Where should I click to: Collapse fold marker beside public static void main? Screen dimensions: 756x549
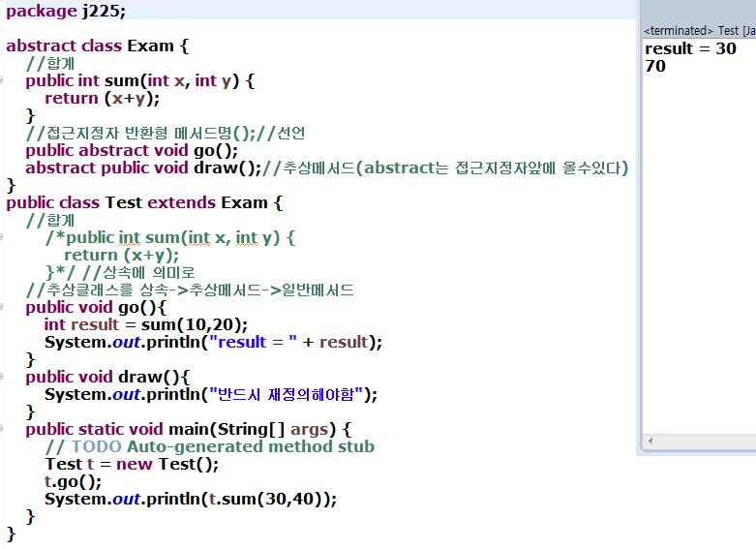pyautogui.click(x=1, y=429)
